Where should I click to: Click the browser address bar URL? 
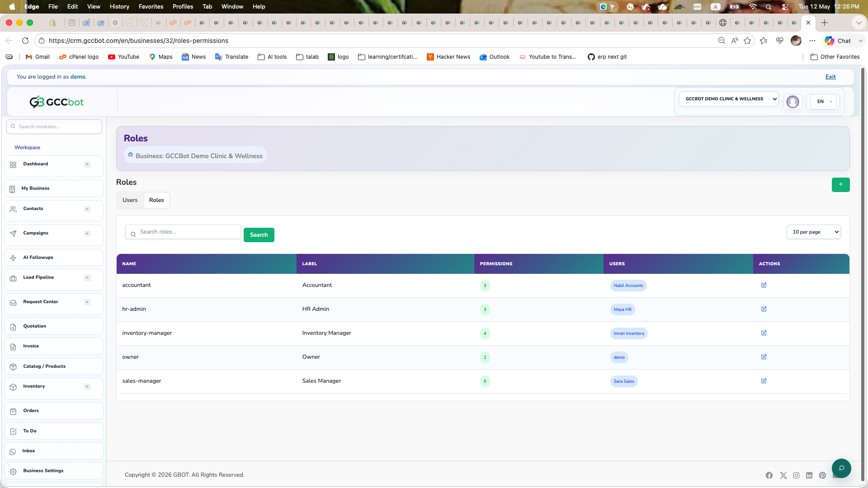pos(138,41)
